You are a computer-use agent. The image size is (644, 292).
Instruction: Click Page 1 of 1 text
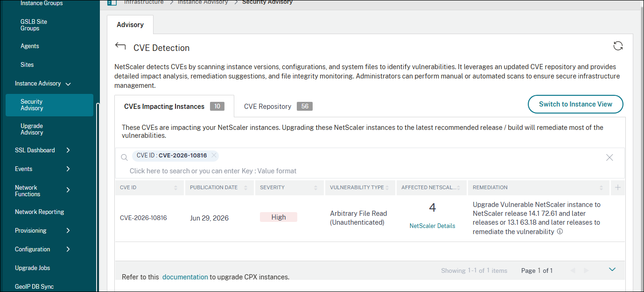[x=537, y=271]
